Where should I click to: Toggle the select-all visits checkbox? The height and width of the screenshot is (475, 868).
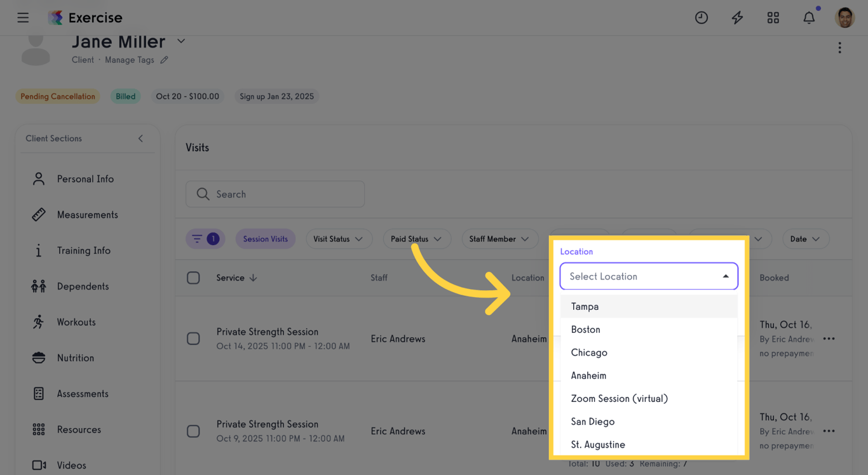(193, 278)
